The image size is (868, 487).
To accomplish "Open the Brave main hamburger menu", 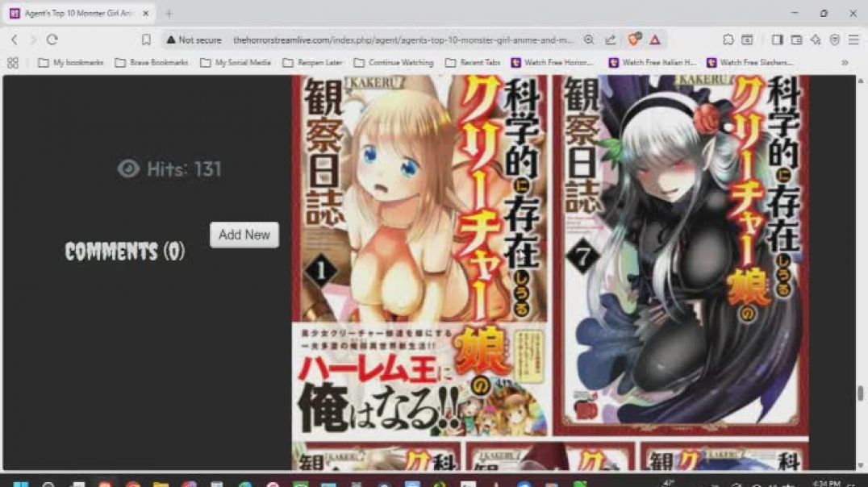I will 853,40.
